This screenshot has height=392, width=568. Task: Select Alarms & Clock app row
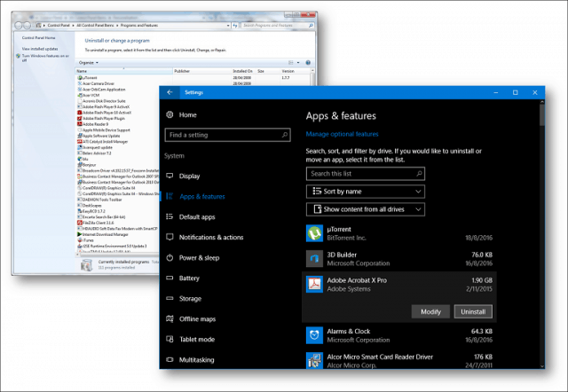[399, 335]
